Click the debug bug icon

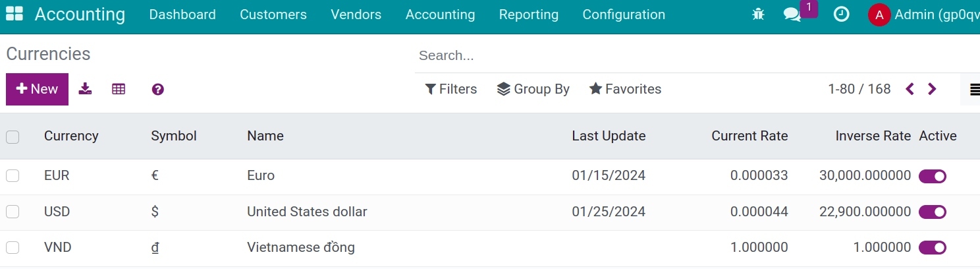click(758, 14)
